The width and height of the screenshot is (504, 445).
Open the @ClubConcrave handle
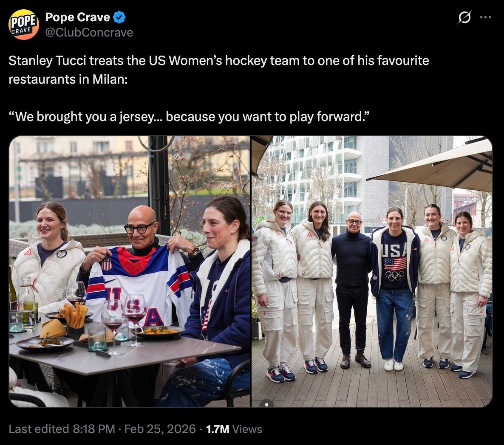tap(89, 31)
